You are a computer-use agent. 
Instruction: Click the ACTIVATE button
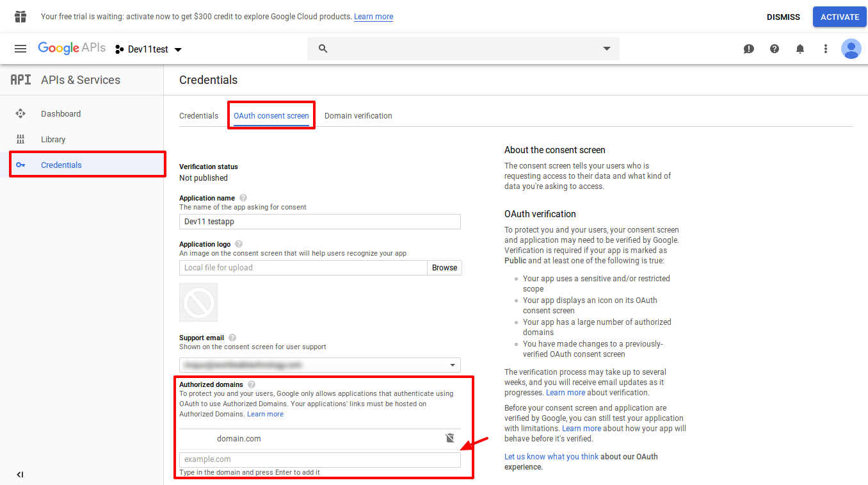pyautogui.click(x=839, y=17)
